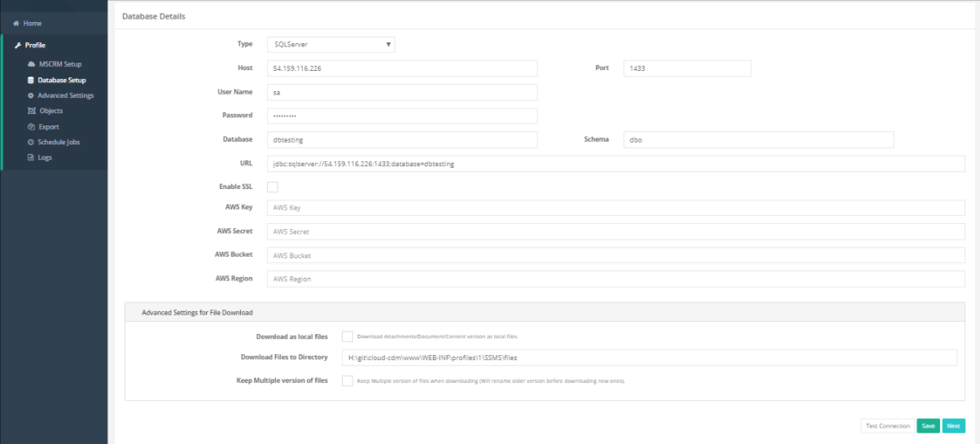This screenshot has height=444, width=980.
Task: Enable the SSL checkbox
Action: [273, 187]
